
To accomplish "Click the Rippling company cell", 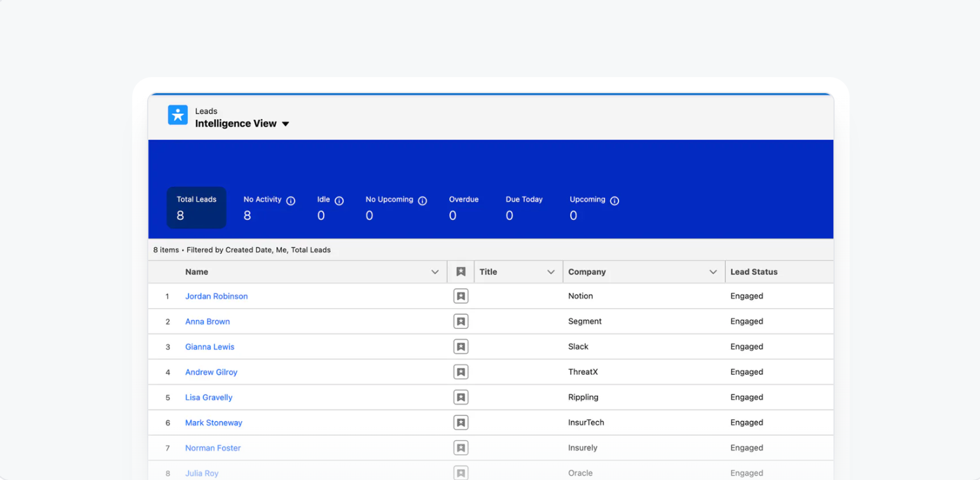I will coord(583,397).
